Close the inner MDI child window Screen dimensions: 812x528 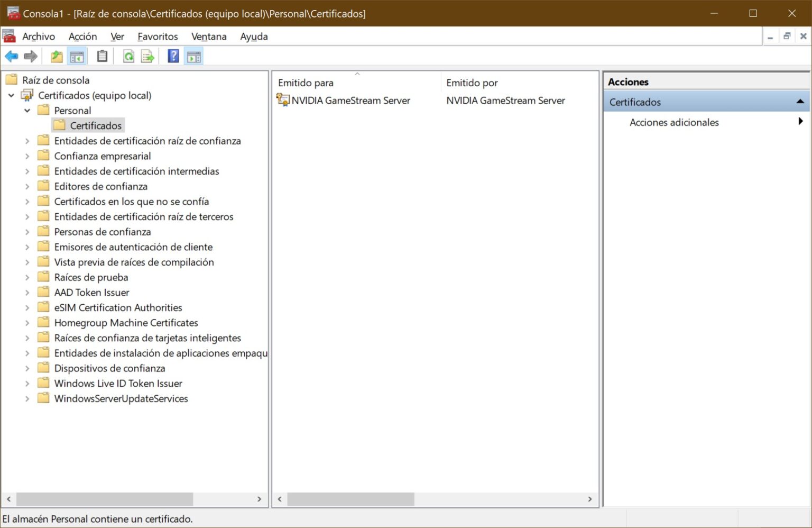(803, 37)
